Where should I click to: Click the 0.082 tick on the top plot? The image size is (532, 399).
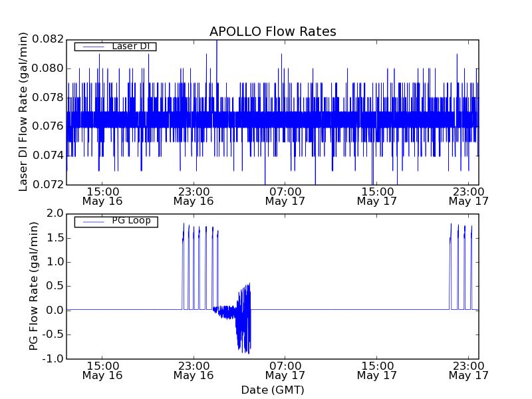51,39
